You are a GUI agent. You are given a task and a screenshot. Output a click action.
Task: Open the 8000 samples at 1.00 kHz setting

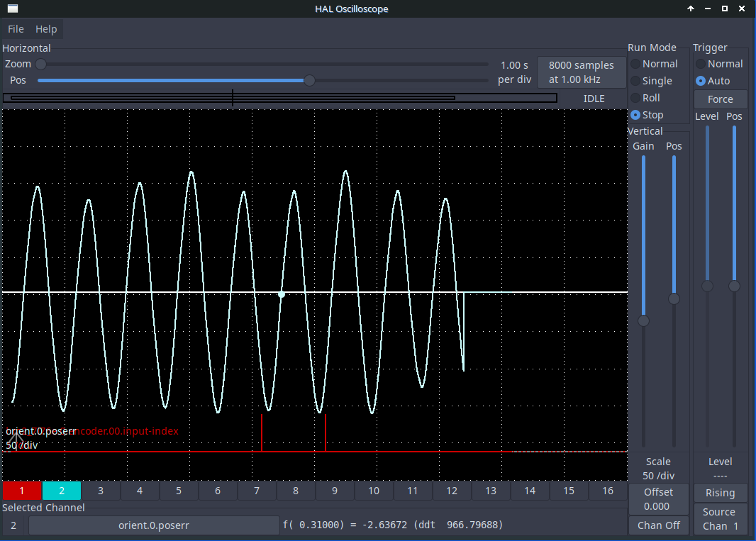(582, 72)
